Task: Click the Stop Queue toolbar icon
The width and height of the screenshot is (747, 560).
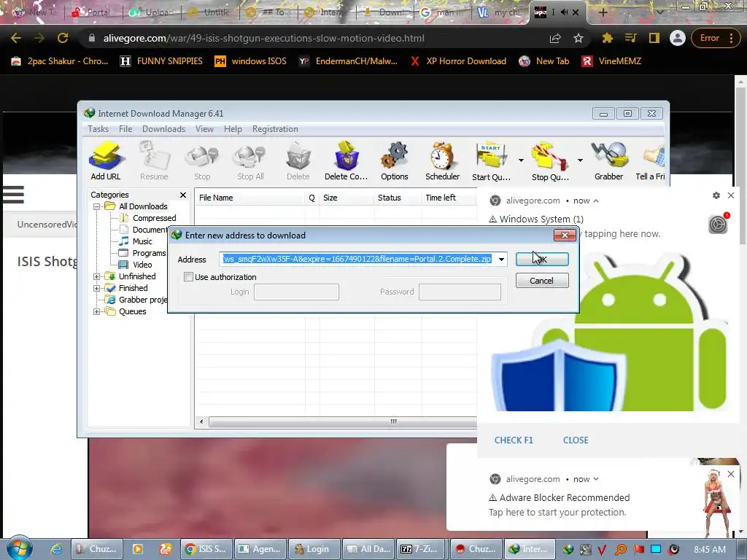Action: click(550, 160)
